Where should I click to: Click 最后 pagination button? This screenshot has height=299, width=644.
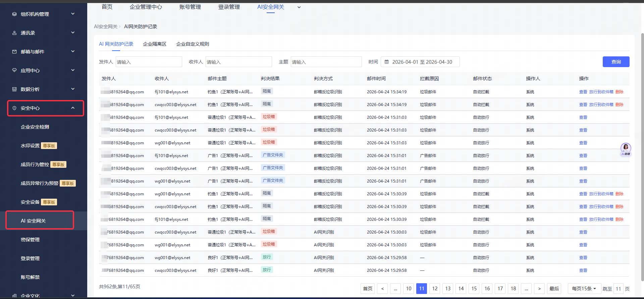pyautogui.click(x=554, y=289)
